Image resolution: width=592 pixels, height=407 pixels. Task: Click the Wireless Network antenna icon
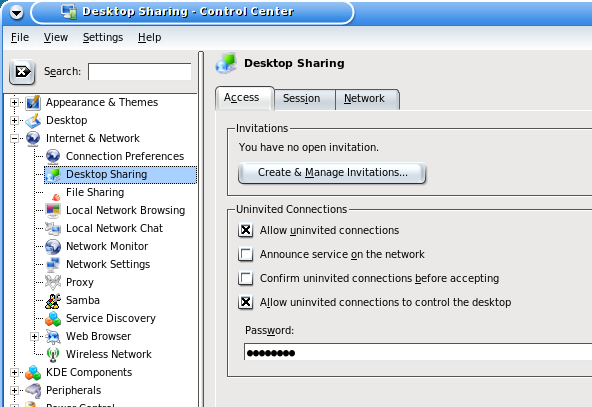point(53,355)
